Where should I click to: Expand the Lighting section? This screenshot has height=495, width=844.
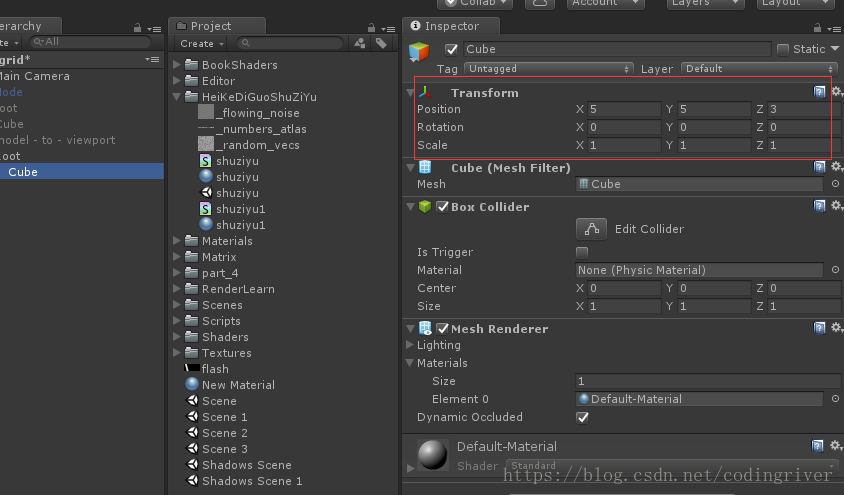pos(410,344)
